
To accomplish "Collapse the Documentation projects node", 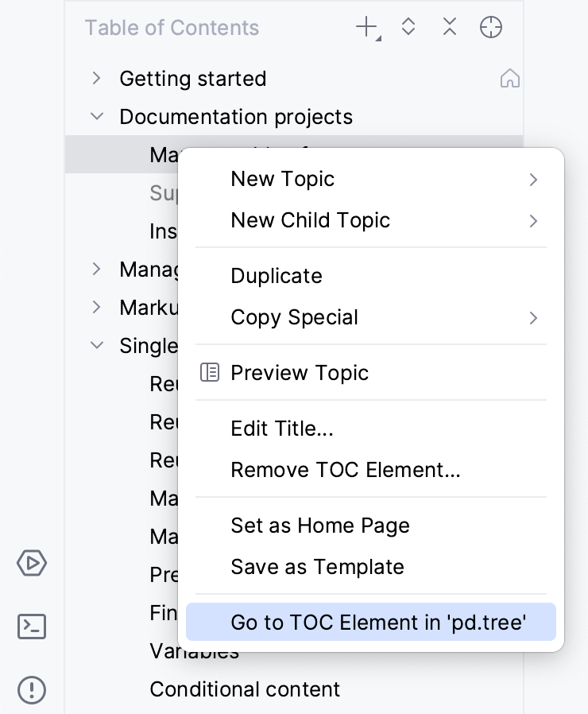I will click(96, 116).
